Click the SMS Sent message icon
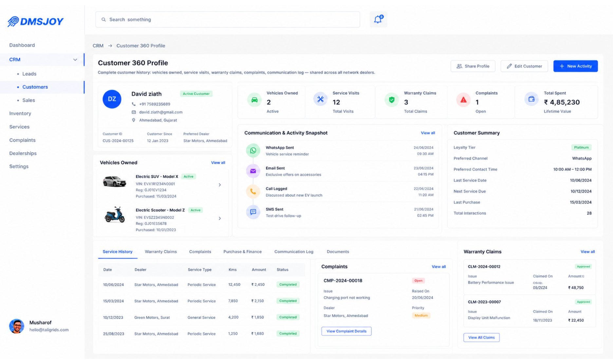The width and height of the screenshot is (613, 364). coord(253,212)
